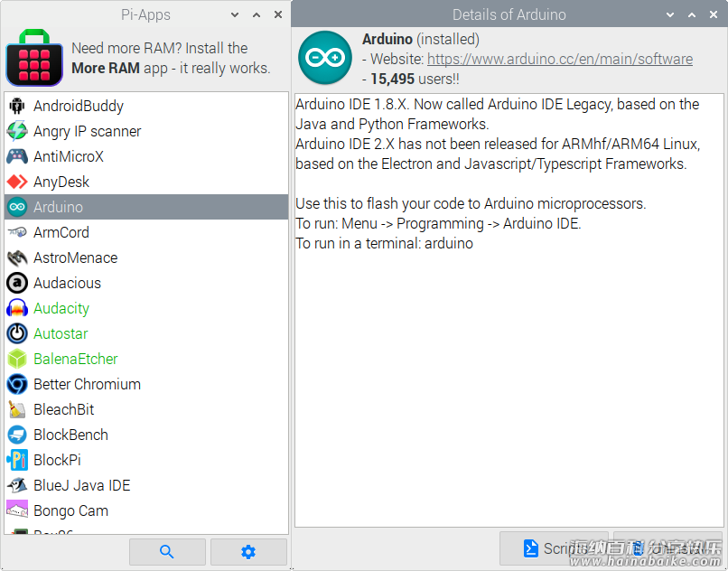Click the Arduino description text area
Image resolution: width=728 pixels, height=571 pixels.
(509, 311)
